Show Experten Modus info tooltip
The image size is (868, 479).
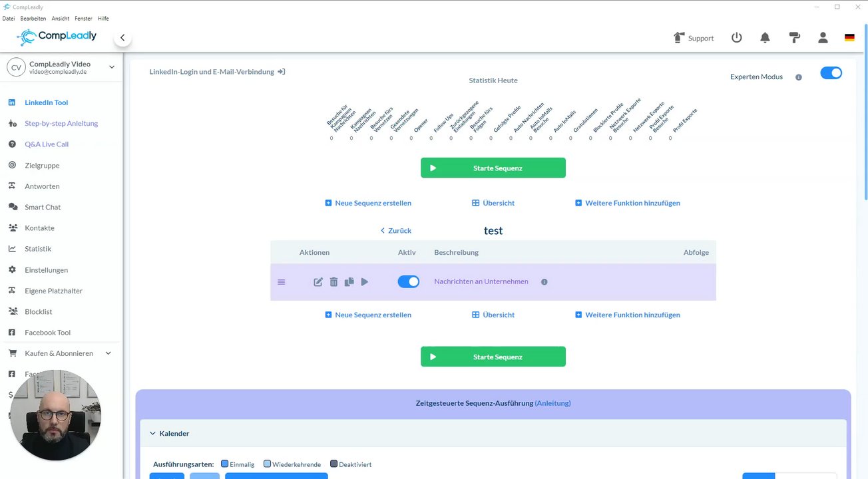click(799, 77)
